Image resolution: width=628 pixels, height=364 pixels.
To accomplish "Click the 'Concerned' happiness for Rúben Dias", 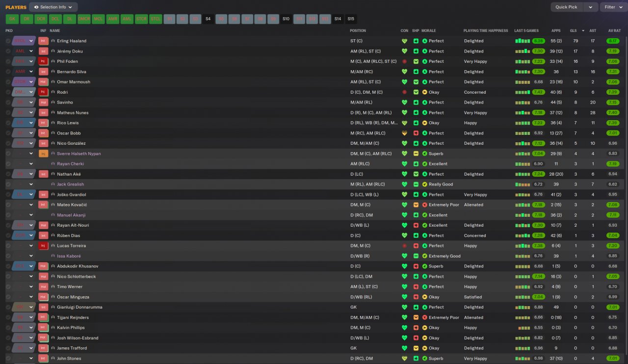I will point(475,235).
